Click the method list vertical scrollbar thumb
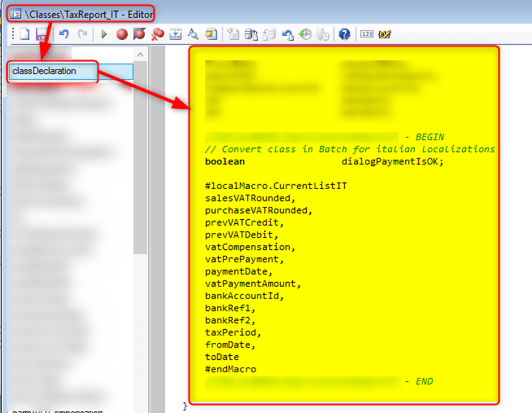The image size is (532, 413). click(140, 159)
